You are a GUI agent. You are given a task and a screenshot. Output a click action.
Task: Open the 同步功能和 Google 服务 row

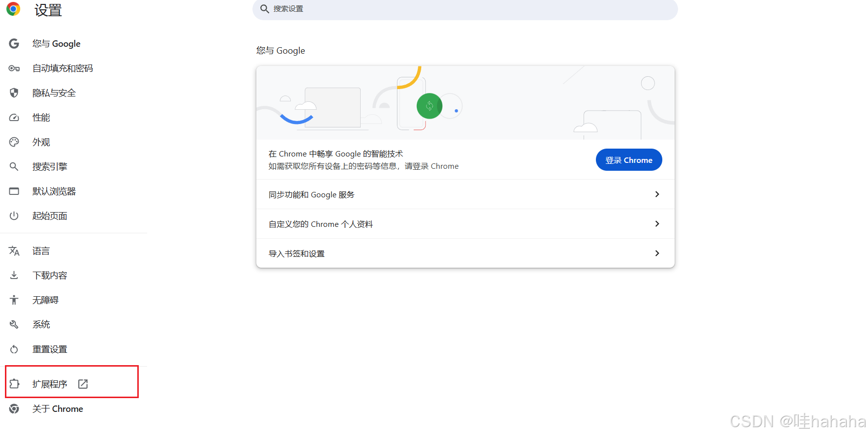pyautogui.click(x=465, y=194)
